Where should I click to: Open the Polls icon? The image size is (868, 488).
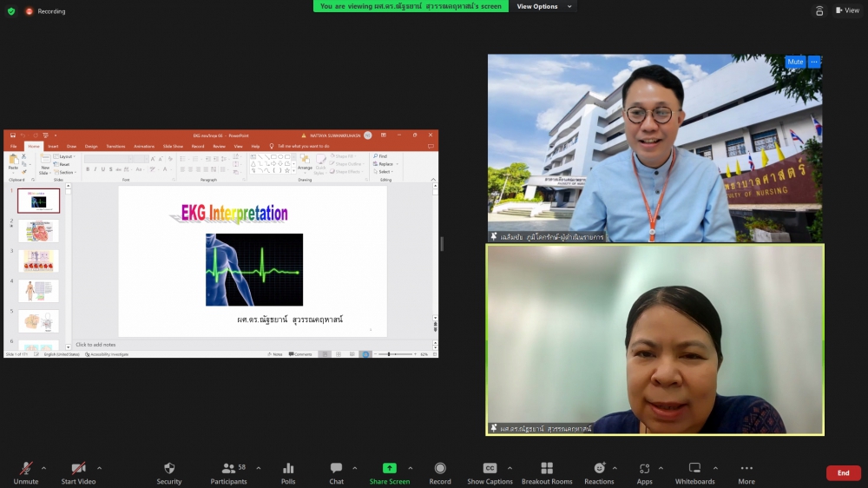pos(288,469)
